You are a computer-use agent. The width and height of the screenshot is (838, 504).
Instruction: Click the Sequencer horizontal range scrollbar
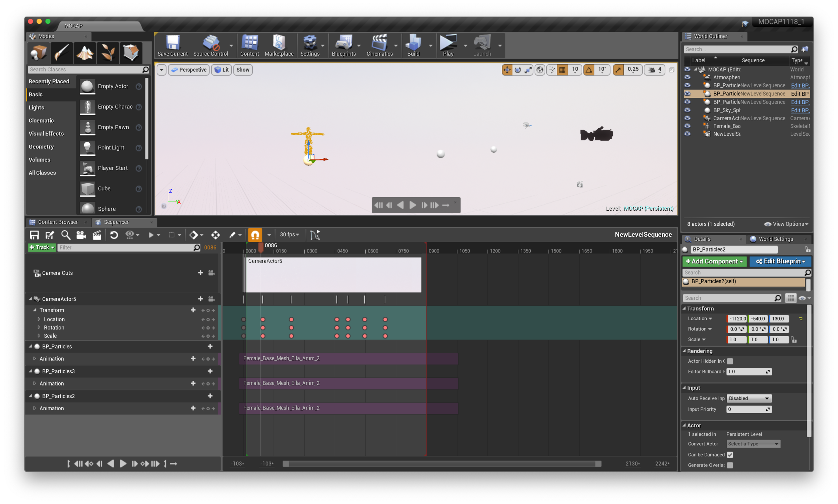pyautogui.click(x=442, y=463)
